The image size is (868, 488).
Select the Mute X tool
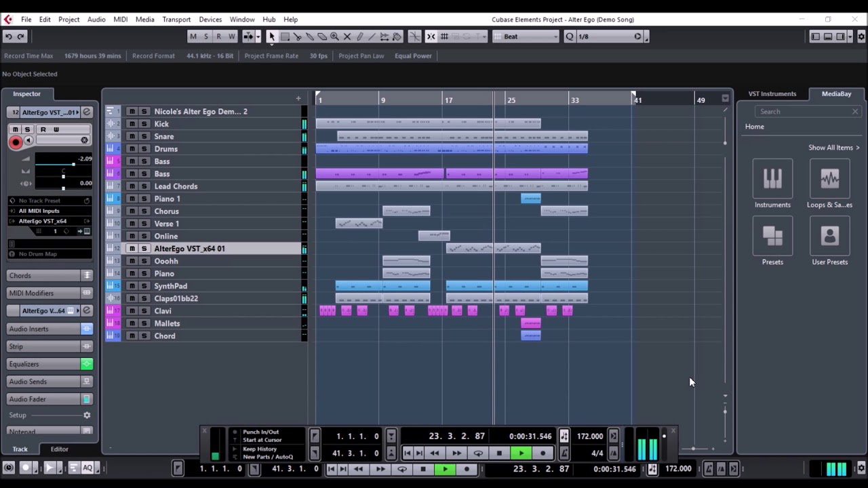pyautogui.click(x=347, y=37)
